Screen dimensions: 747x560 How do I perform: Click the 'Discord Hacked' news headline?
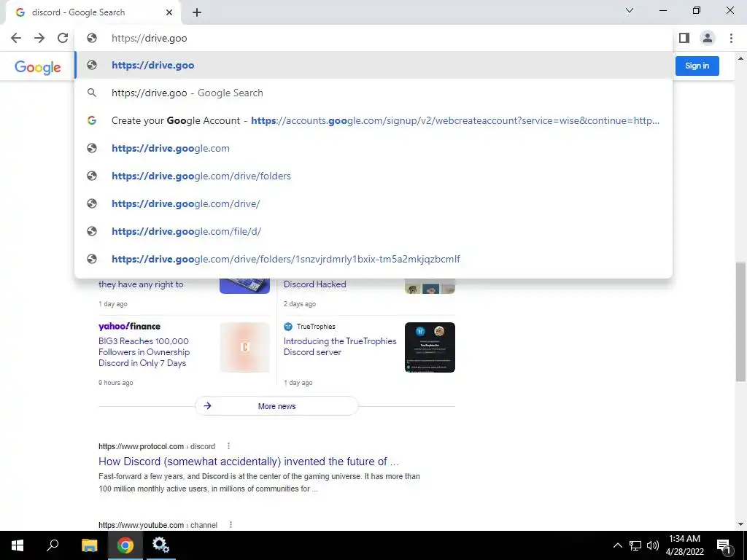(x=314, y=284)
